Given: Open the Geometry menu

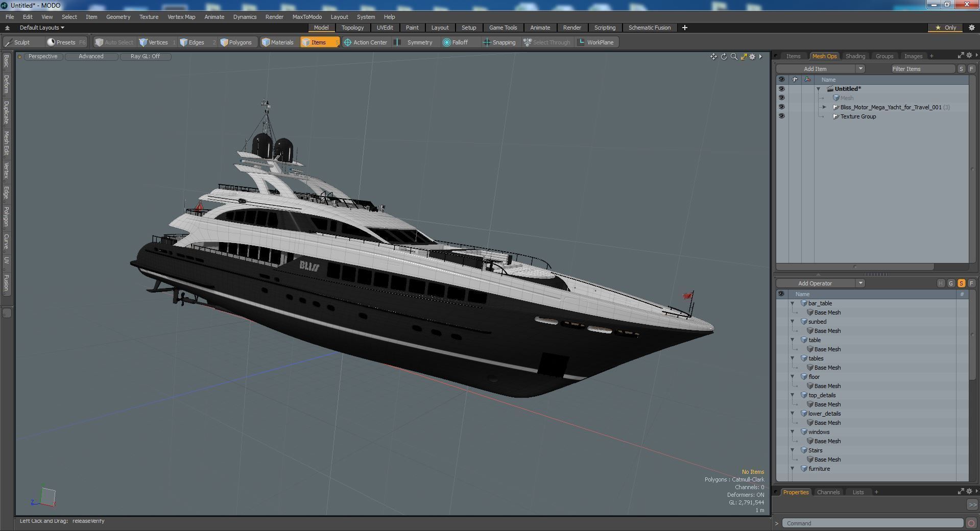Looking at the screenshot, I should click(118, 17).
